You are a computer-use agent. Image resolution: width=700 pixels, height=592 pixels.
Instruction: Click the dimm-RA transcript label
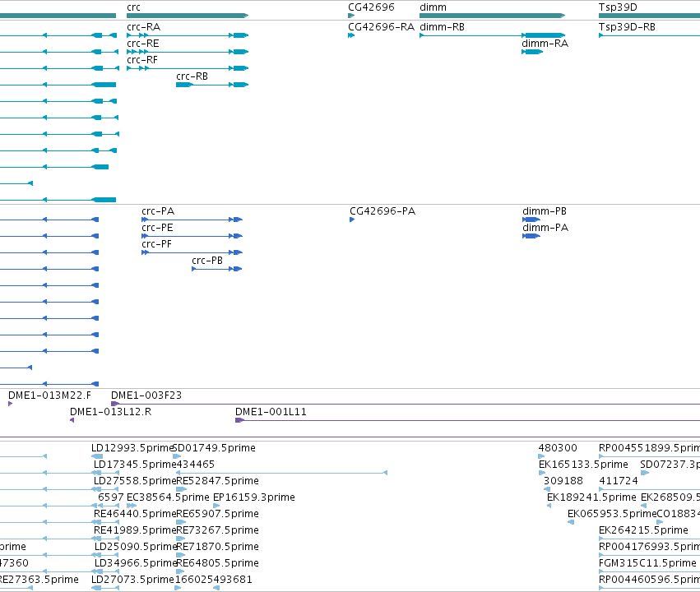pos(545,44)
